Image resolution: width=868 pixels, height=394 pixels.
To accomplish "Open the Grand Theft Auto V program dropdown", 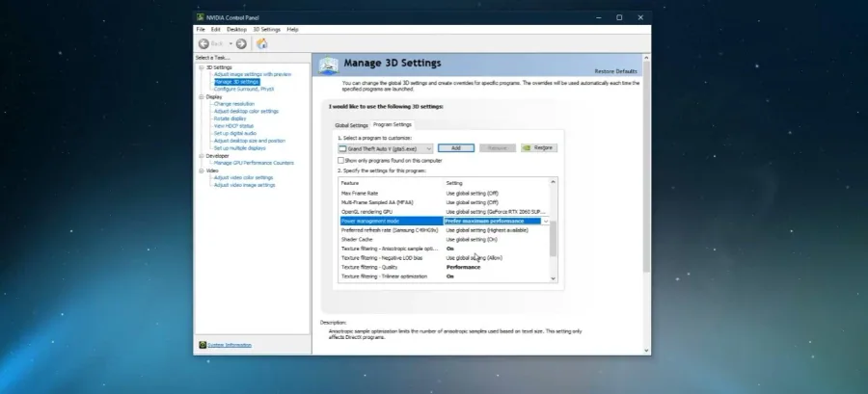I will (x=385, y=148).
